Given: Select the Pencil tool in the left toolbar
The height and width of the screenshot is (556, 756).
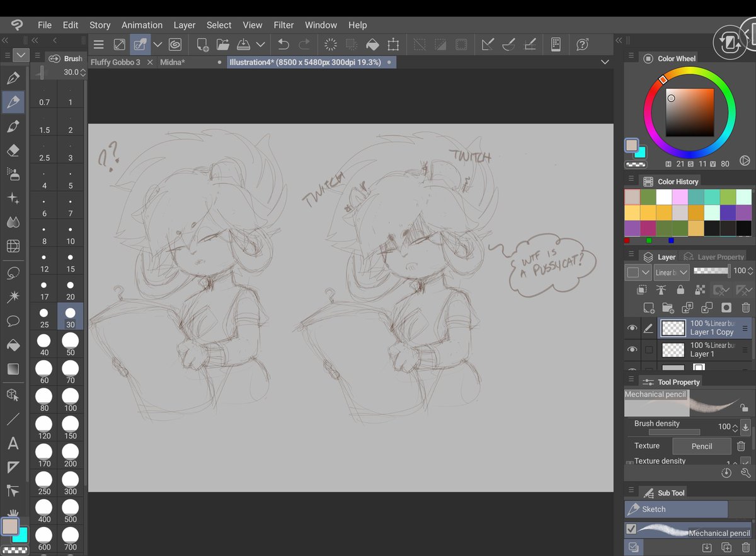Looking at the screenshot, I should point(13,102).
